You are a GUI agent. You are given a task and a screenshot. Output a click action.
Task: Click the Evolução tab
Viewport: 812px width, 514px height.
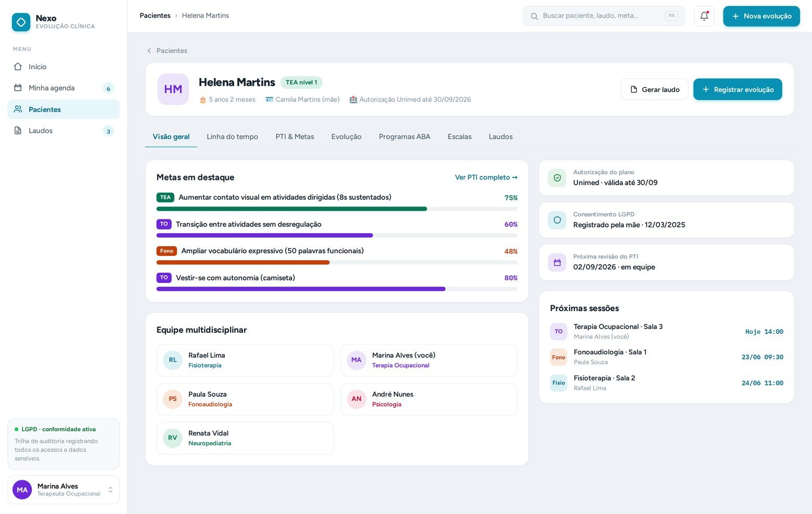coord(346,137)
